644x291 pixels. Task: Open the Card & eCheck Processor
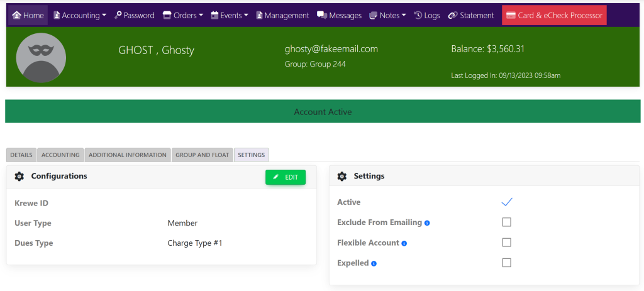pos(554,15)
